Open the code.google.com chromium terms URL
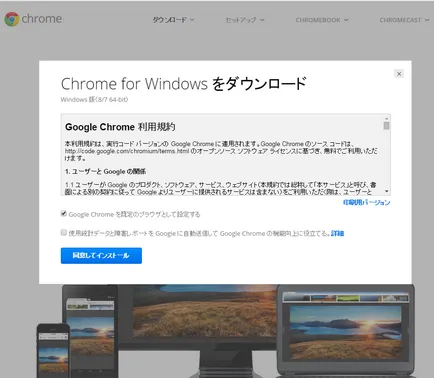This screenshot has height=378, width=434. coord(127,151)
